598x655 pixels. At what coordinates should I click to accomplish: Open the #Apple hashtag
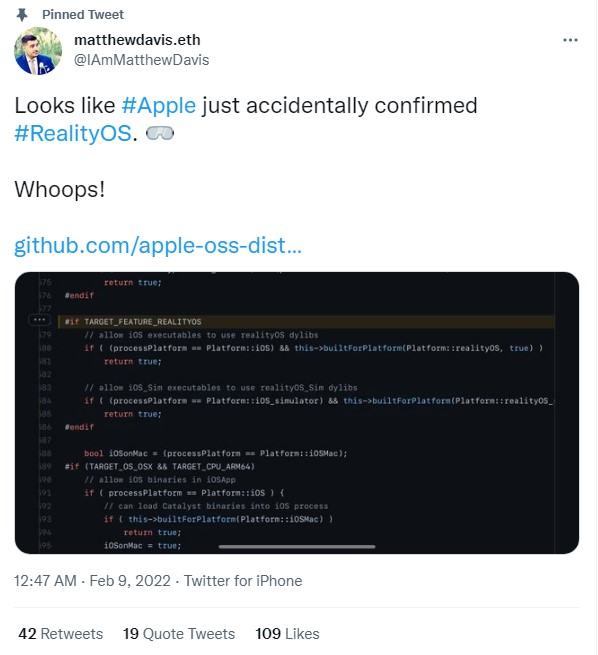tap(159, 105)
